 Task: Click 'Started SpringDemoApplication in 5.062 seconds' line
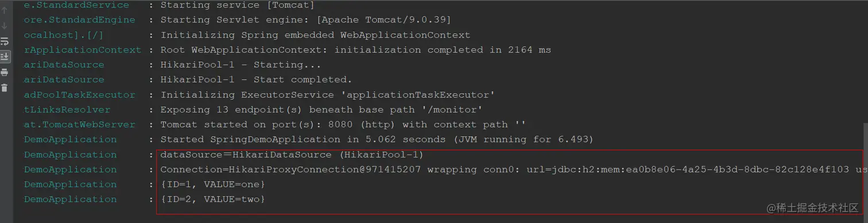(377, 139)
